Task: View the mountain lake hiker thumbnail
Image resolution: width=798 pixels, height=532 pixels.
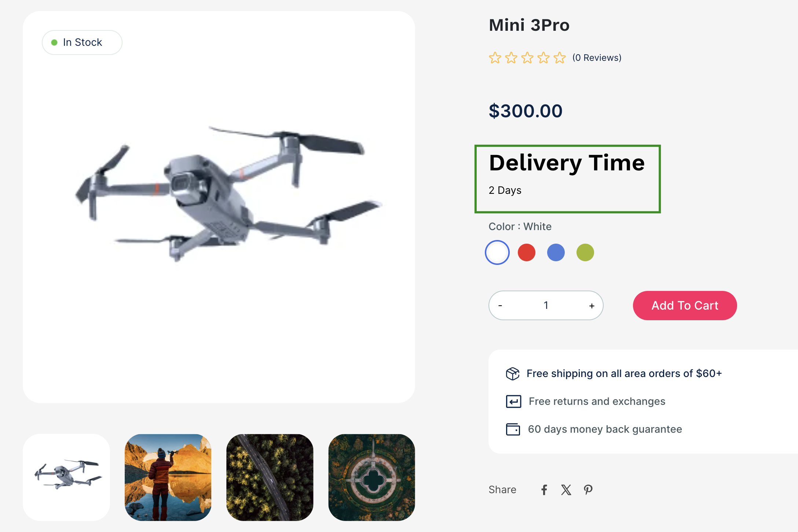Action: (168, 477)
